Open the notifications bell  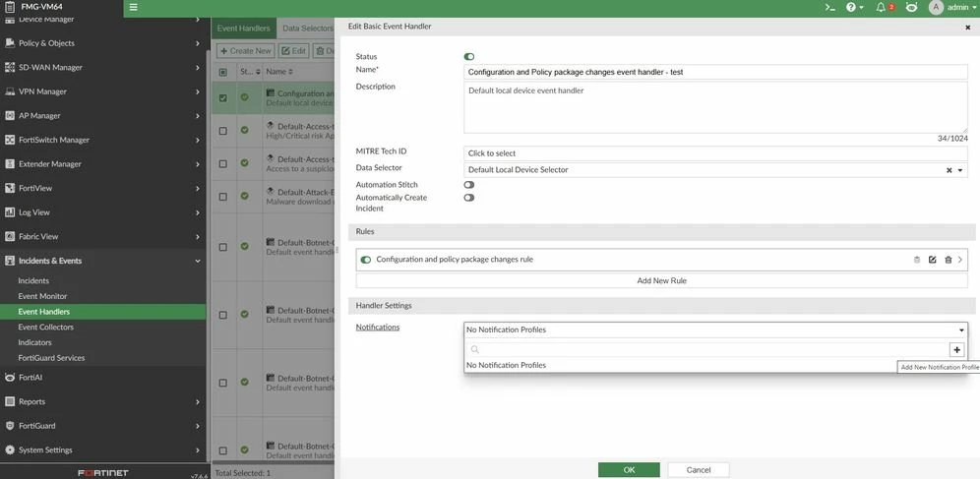pos(882,8)
